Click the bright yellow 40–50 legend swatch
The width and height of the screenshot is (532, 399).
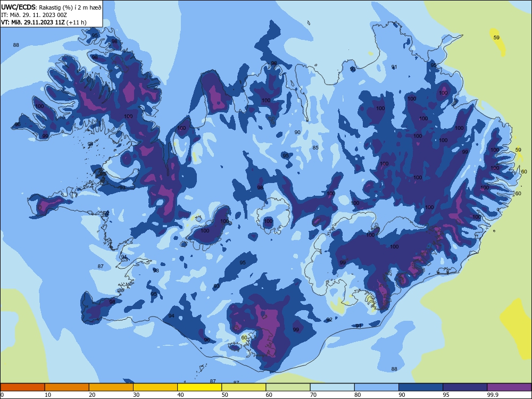[199, 387]
